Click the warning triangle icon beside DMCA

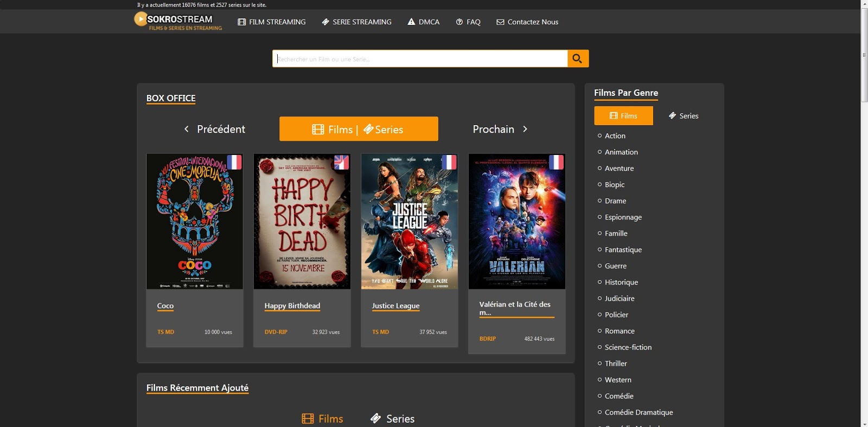411,22
